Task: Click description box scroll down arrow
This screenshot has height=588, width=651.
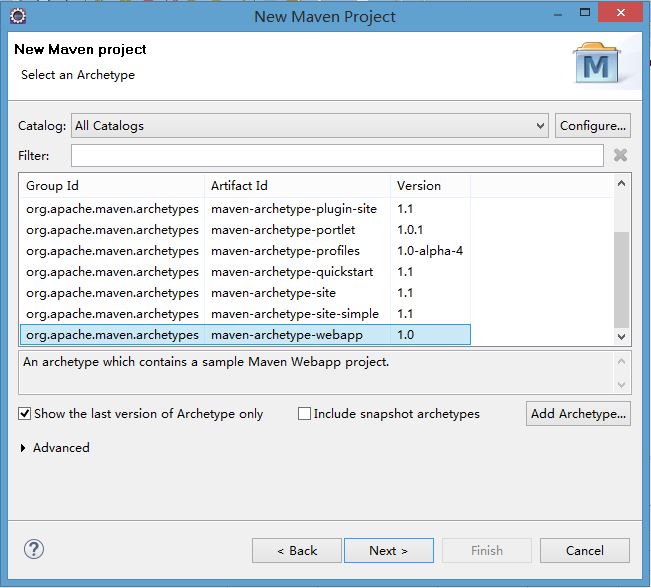Action: pyautogui.click(x=622, y=385)
